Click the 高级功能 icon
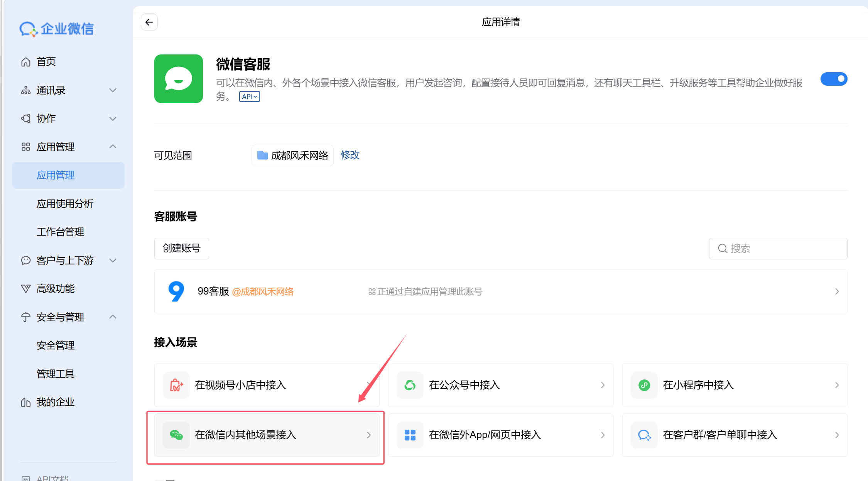The image size is (868, 481). (x=26, y=289)
